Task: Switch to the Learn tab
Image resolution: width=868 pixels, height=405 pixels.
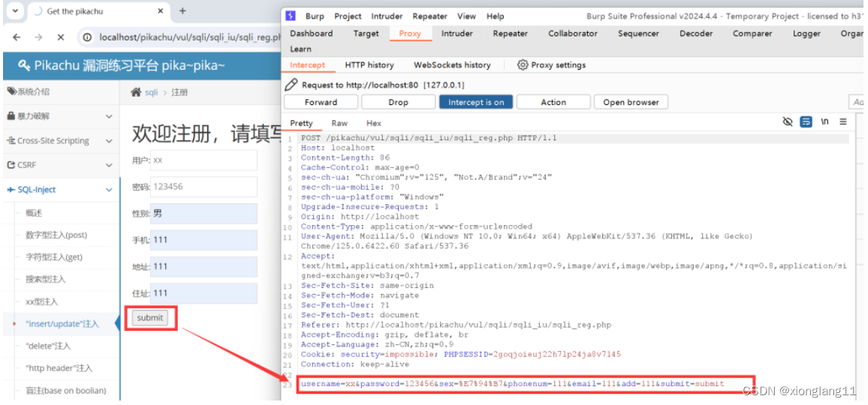Action: [x=300, y=49]
